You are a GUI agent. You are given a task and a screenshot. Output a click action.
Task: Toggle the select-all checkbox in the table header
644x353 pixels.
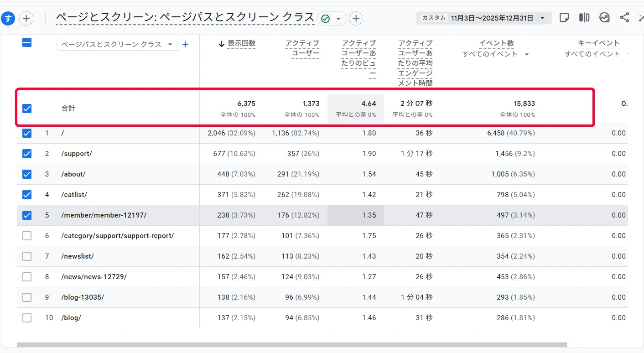(27, 43)
